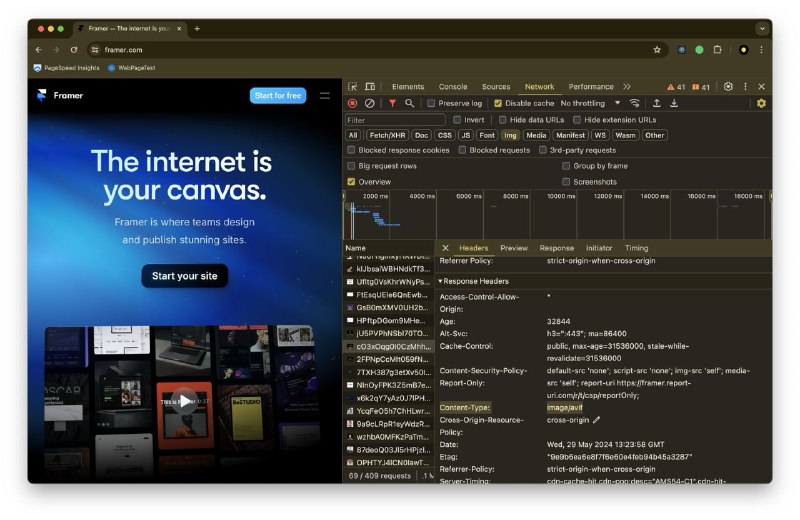Viewport: 800px width, 520px height.
Task: Check Blocked response cookies
Action: 351,150
